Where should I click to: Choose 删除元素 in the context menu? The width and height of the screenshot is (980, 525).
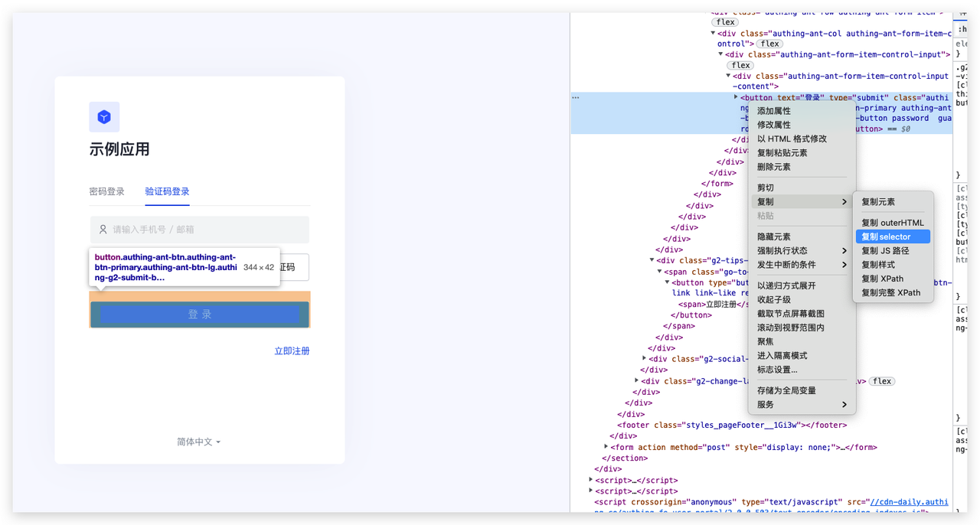pyautogui.click(x=773, y=167)
